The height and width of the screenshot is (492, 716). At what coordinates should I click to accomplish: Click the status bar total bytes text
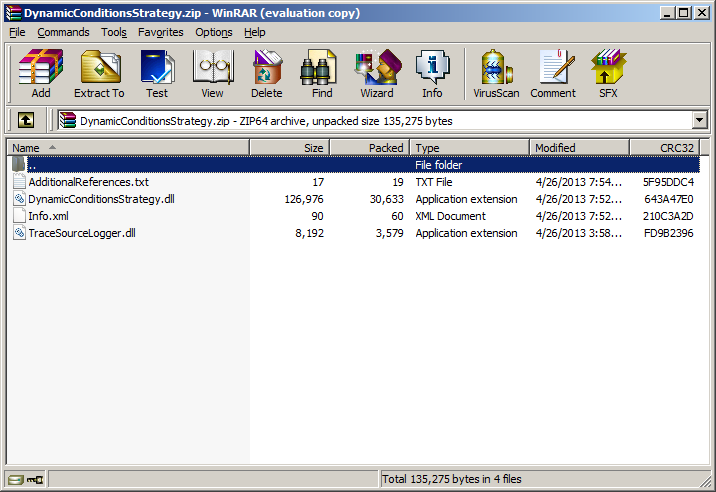click(x=452, y=479)
